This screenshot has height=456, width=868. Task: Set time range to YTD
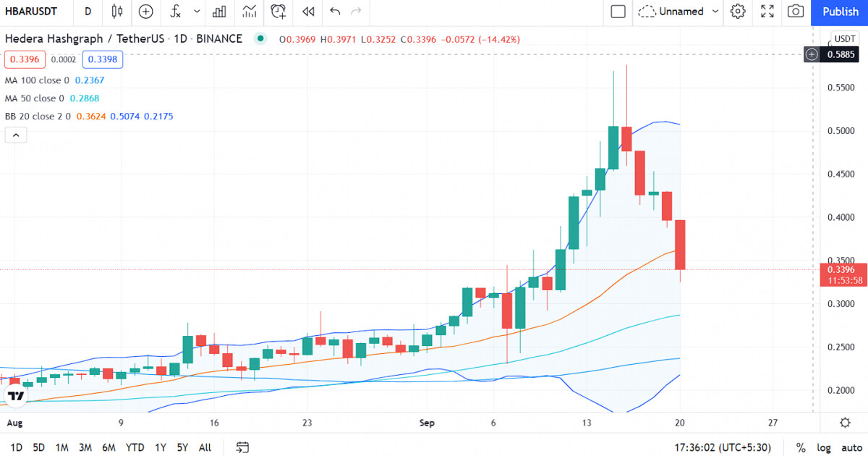135,447
